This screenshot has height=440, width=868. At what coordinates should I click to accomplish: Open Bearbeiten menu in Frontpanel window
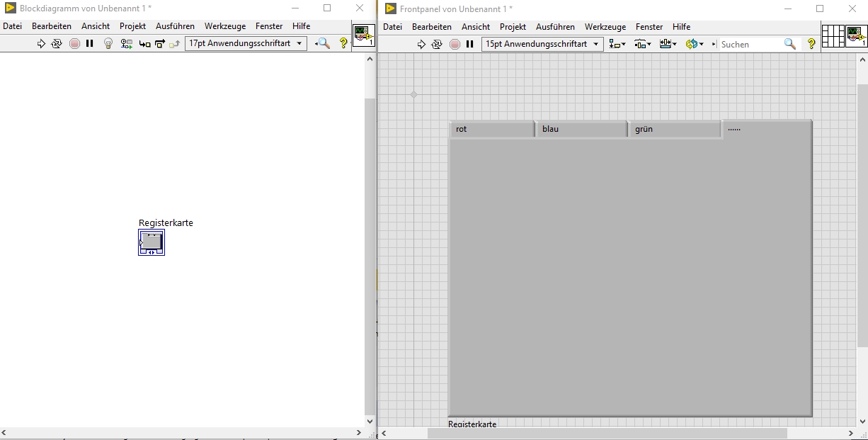point(432,27)
